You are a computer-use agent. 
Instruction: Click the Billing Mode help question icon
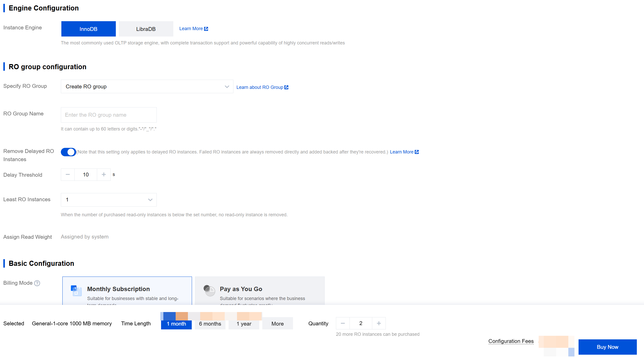click(37, 283)
